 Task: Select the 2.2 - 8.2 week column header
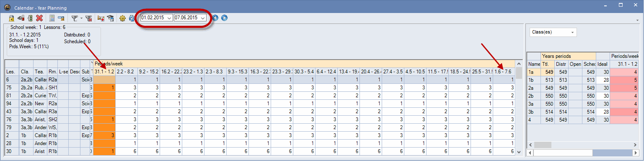pos(127,71)
